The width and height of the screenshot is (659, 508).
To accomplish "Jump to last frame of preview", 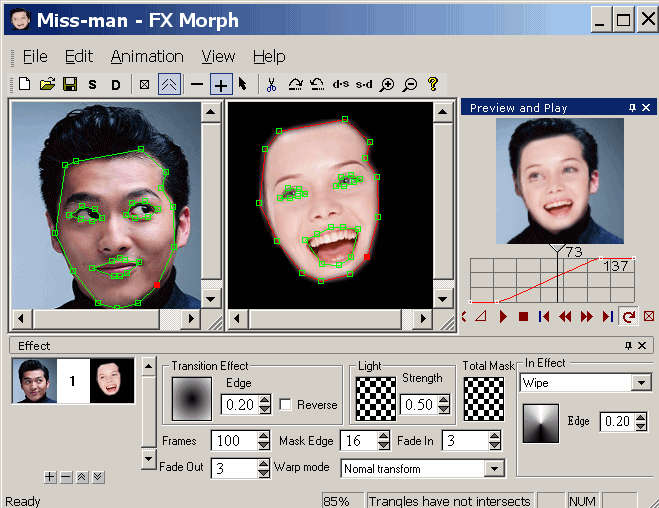I will coord(608,316).
